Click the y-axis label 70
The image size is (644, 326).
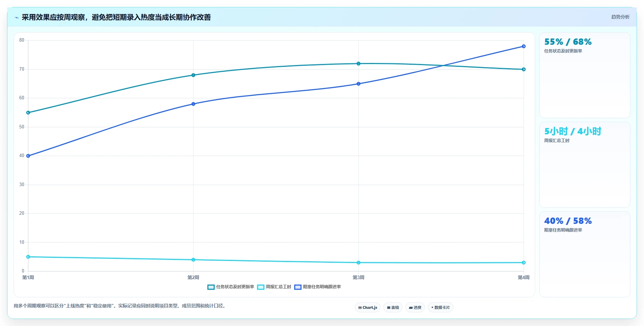tap(22, 69)
